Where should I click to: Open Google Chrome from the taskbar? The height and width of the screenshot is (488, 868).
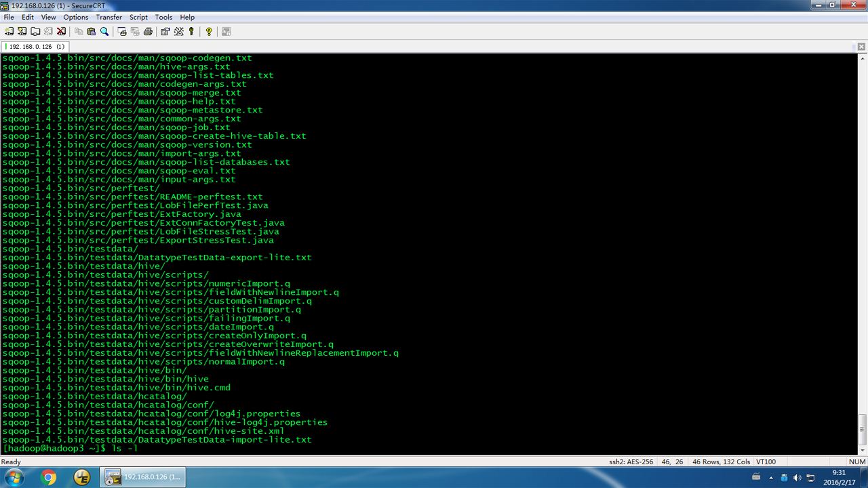tap(49, 478)
